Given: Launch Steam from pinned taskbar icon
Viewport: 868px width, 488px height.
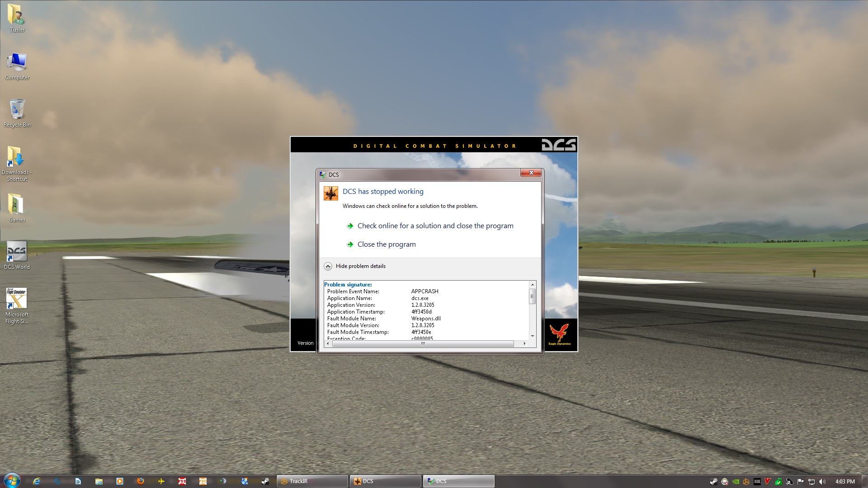Looking at the screenshot, I should pos(265,481).
